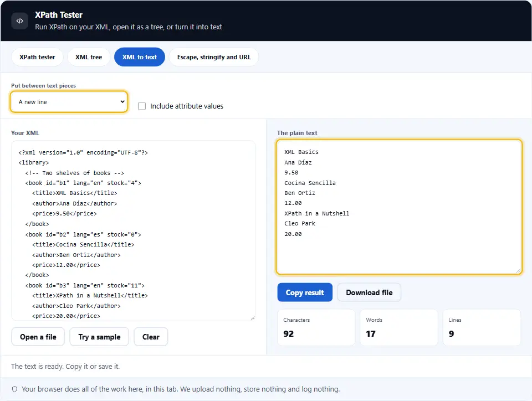Click 'Ana Díaz' in plain text output

tap(298, 163)
